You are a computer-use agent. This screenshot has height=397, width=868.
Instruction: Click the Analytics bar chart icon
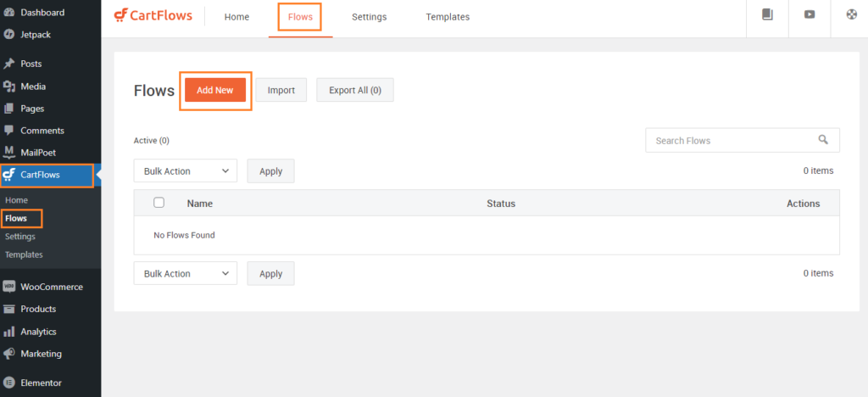point(8,332)
